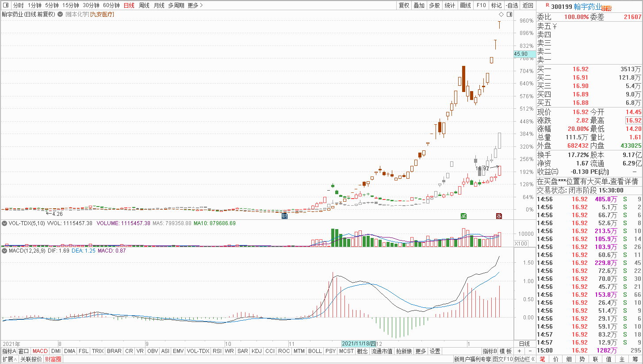Click the red R badge before 300199
This screenshot has width=643, height=364.
[547, 5]
